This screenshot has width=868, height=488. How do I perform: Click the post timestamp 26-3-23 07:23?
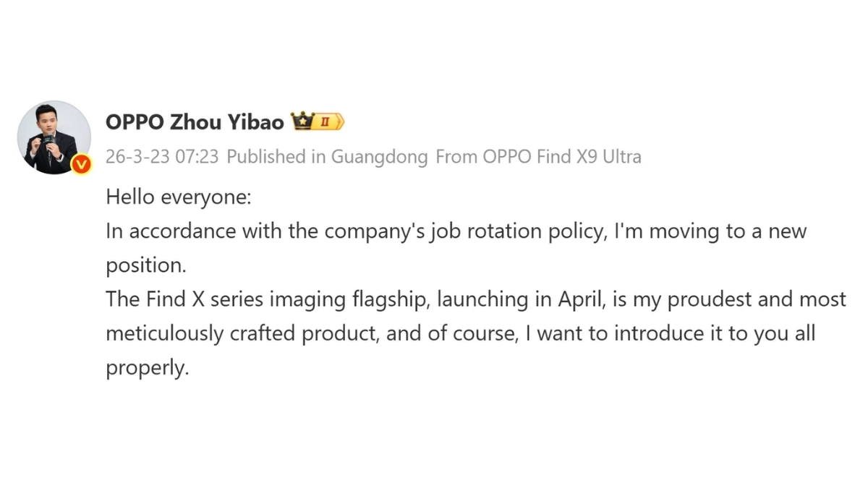click(x=162, y=157)
